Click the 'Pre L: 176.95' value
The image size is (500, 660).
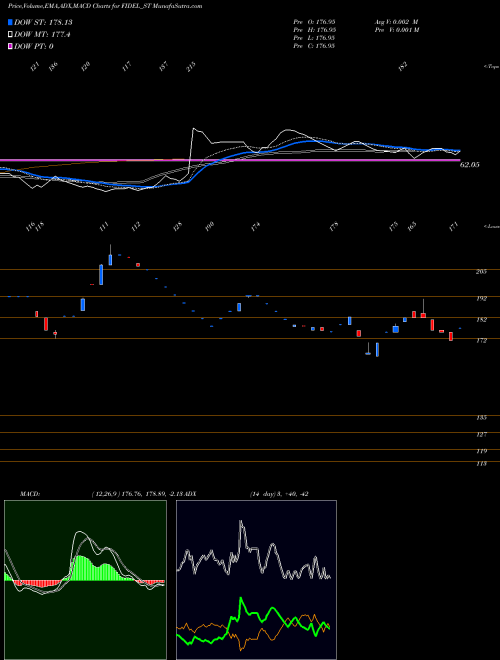(x=314, y=38)
